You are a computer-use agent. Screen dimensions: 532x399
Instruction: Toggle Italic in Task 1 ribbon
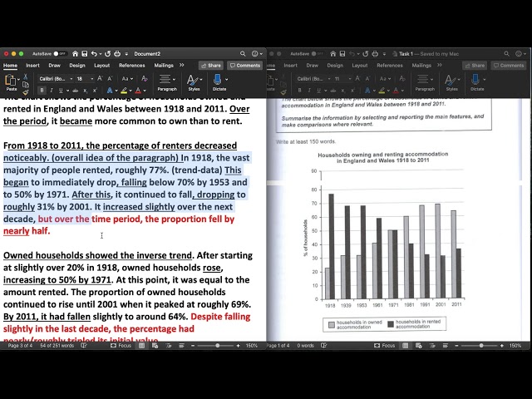pyautogui.click(x=309, y=91)
